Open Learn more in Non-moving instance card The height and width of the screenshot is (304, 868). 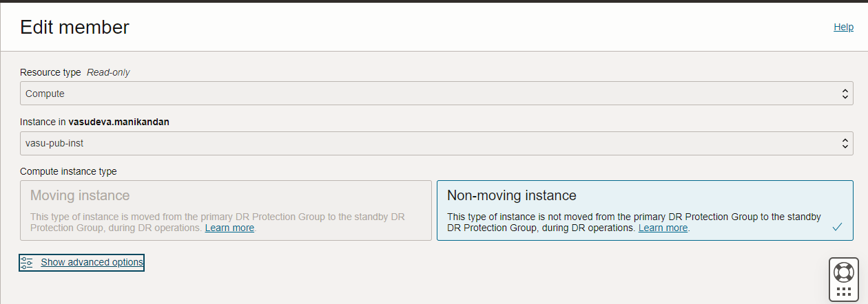tap(663, 228)
